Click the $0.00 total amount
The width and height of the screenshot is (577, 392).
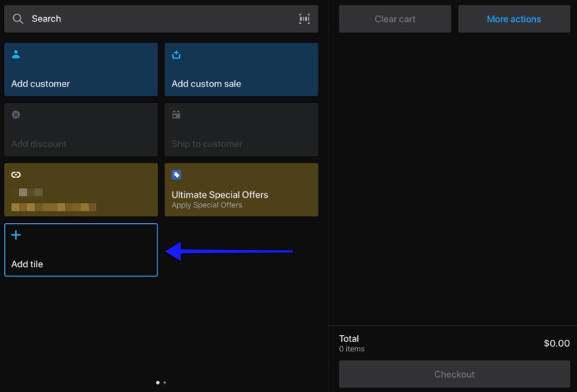[x=557, y=343]
